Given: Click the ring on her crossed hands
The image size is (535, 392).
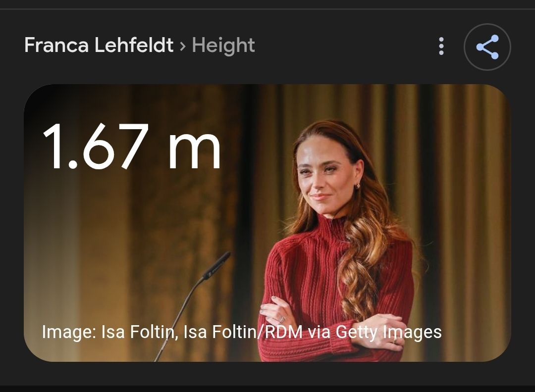Looking at the screenshot, I should point(282,319).
